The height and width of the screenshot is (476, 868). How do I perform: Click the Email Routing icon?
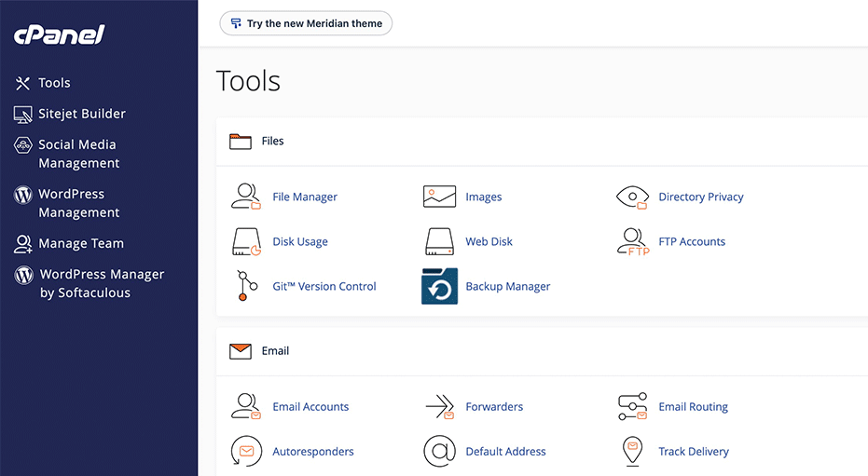tap(632, 407)
